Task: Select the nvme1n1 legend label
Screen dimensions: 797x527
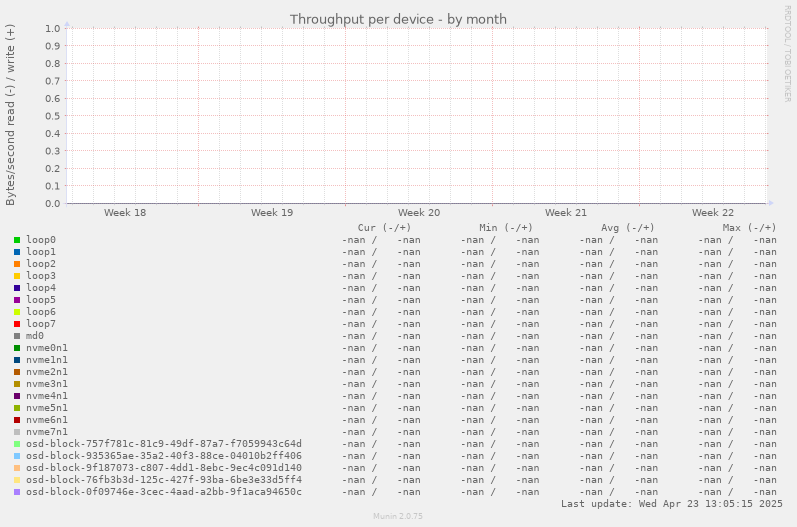Action: click(x=47, y=360)
